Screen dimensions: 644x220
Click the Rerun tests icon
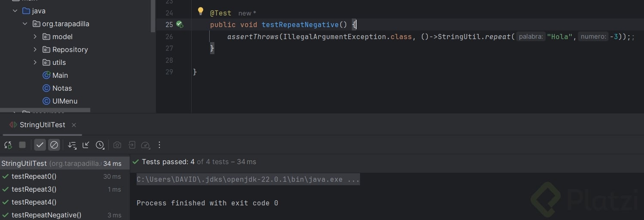point(8,145)
